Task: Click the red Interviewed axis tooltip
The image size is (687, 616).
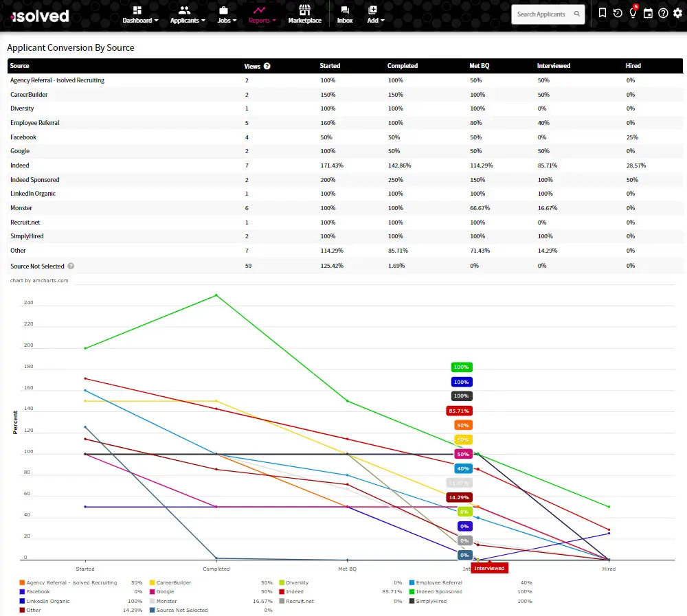Action: tap(489, 568)
